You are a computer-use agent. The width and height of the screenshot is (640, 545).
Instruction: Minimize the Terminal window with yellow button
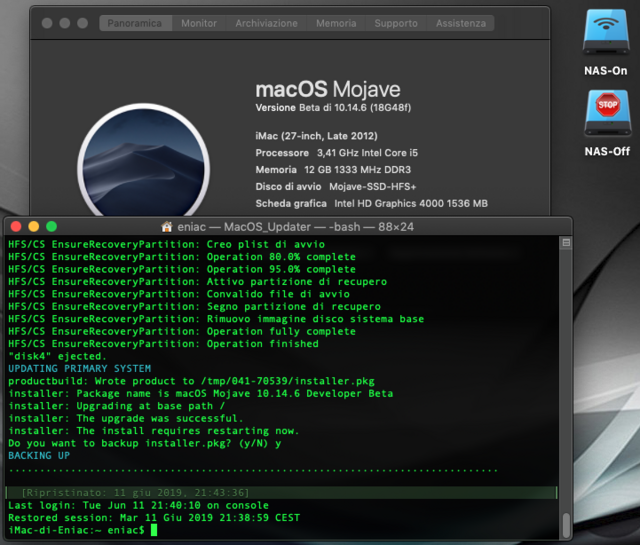(x=34, y=227)
